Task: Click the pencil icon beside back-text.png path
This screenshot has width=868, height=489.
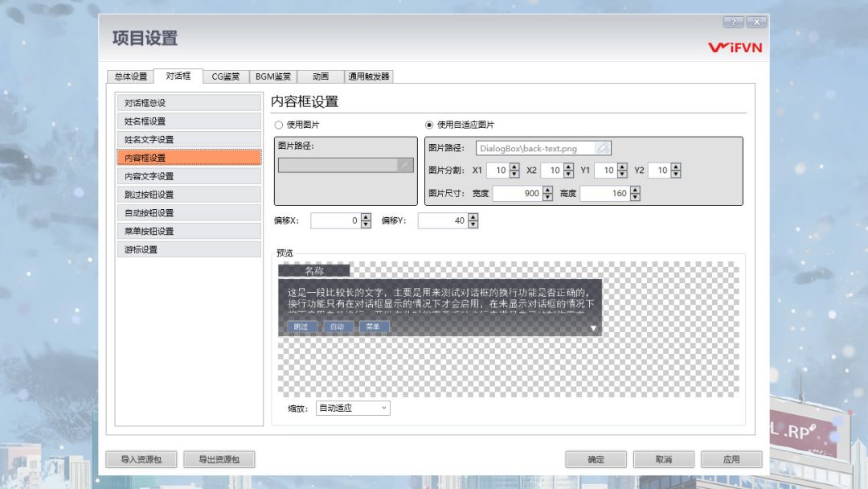Action: (x=601, y=148)
